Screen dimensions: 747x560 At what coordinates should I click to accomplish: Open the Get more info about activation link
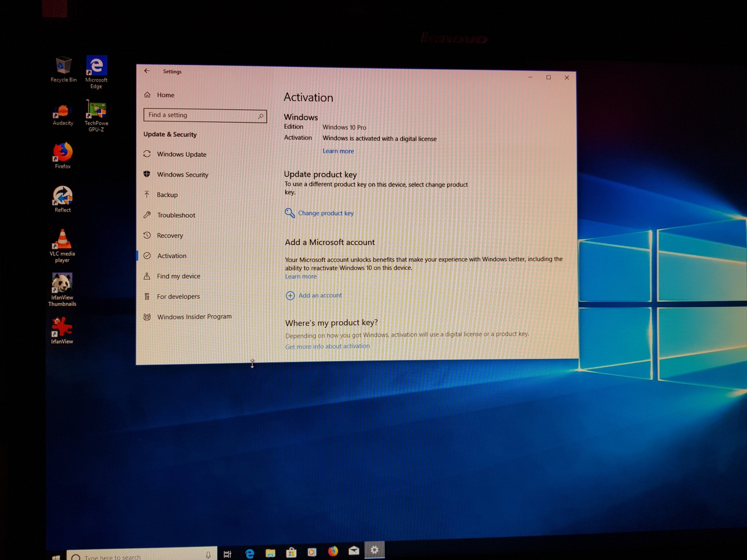click(x=327, y=346)
